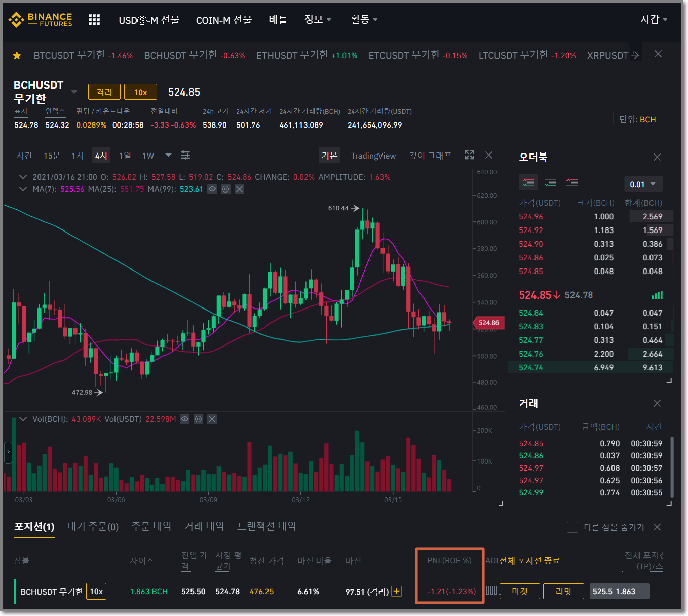Select ETHUSDT 무기한 in ticker bar
The image size is (688, 616).
coord(307,55)
